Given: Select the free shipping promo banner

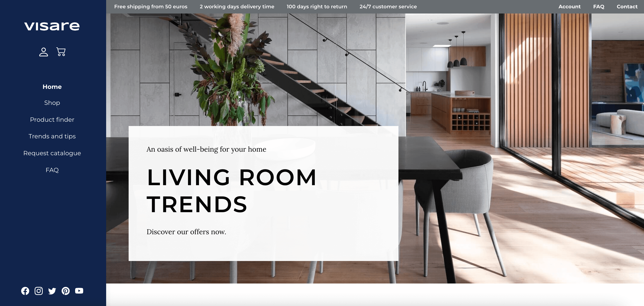Looking at the screenshot, I should coord(151,6).
